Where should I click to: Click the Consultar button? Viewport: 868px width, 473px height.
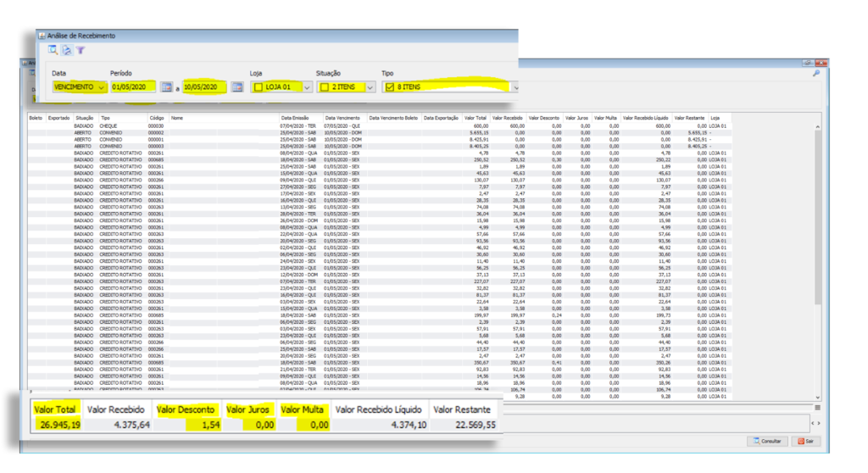pyautogui.click(x=767, y=441)
